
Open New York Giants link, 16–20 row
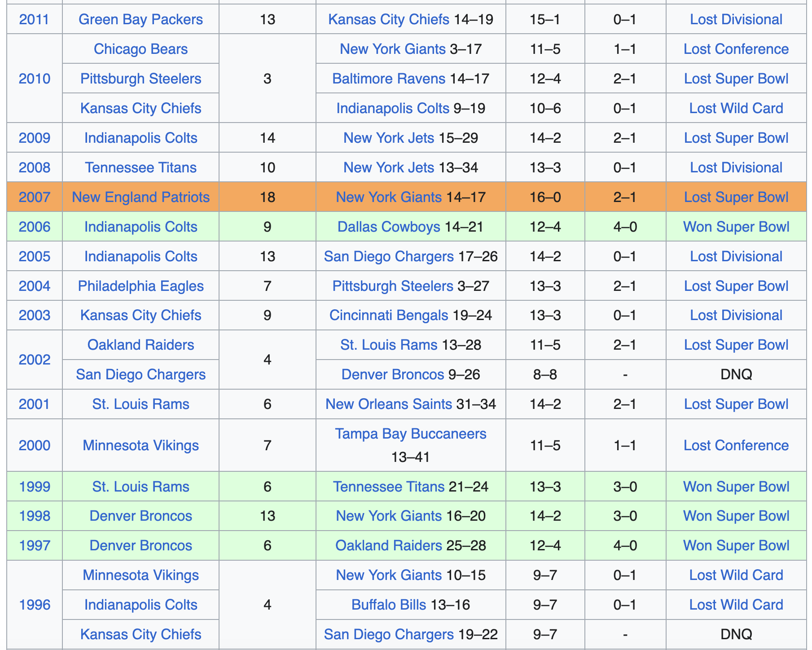pos(389,516)
